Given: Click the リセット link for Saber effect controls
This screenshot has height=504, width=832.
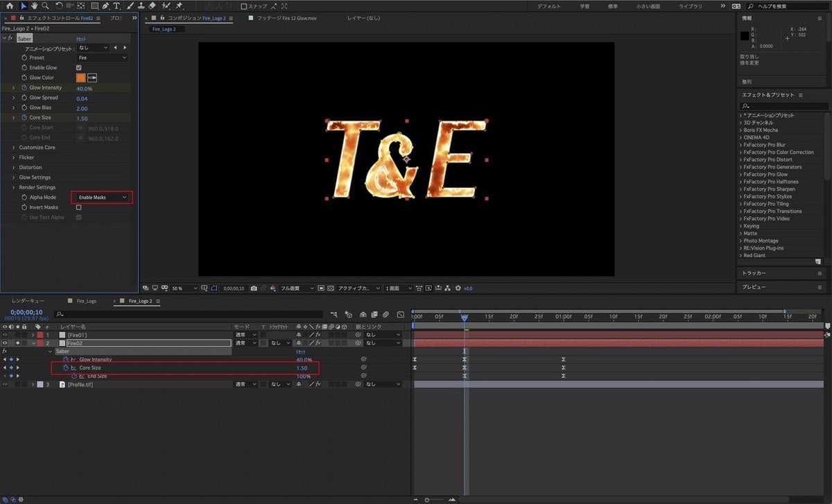Looking at the screenshot, I should point(80,38).
